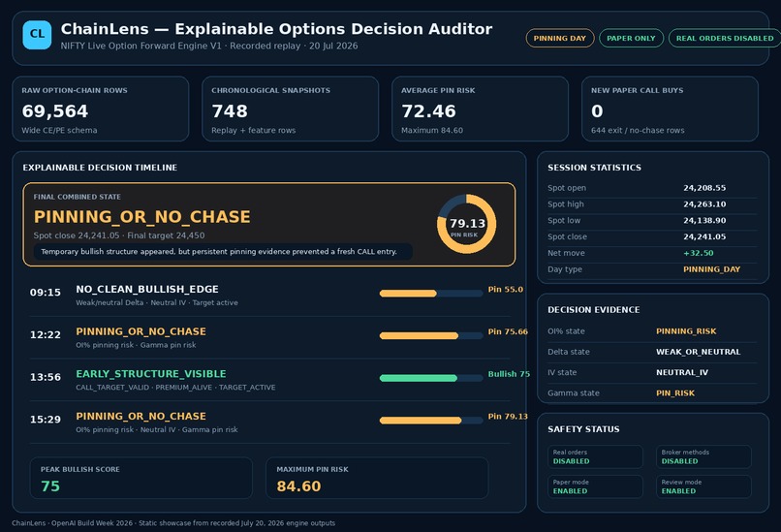Click the PAPER ONLY badge
Viewport: 781px width, 532px height.
point(631,39)
